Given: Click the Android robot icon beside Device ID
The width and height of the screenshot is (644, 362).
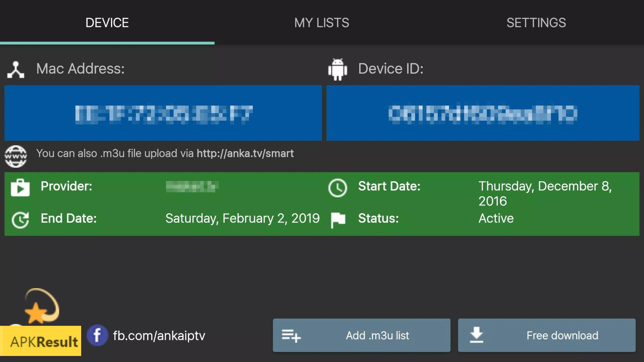Looking at the screenshot, I should pos(337,69).
